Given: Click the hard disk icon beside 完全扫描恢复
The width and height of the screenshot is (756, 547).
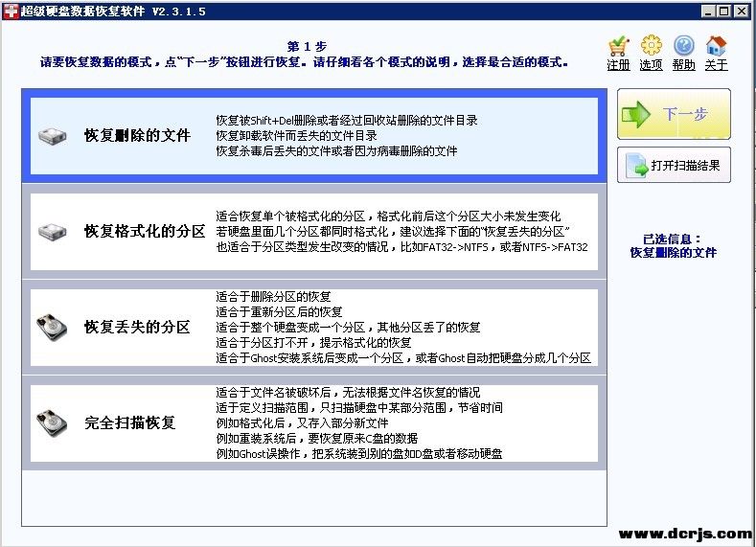Looking at the screenshot, I should pyautogui.click(x=52, y=422).
